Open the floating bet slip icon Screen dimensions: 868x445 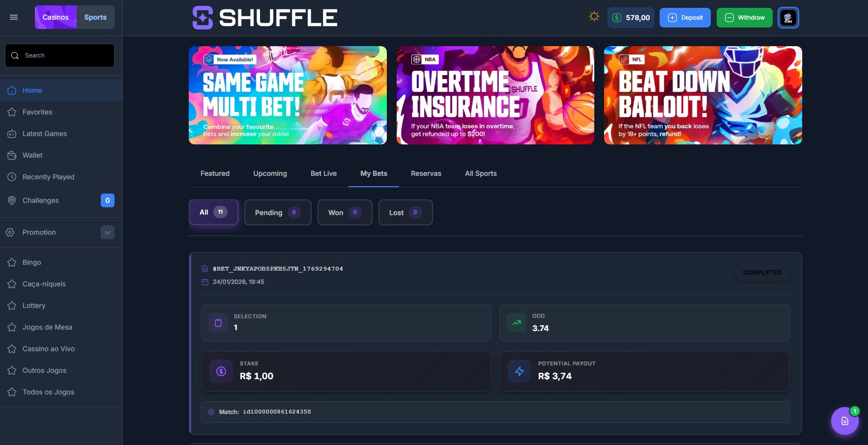(844, 421)
